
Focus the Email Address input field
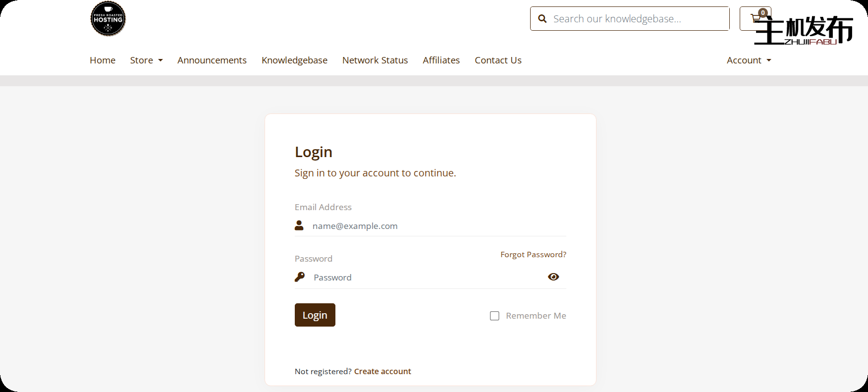[x=436, y=226]
